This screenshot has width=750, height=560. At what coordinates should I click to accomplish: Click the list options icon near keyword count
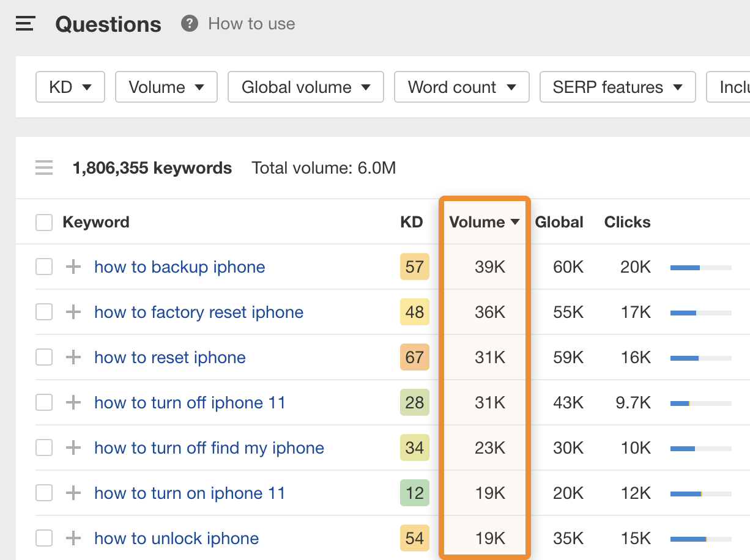pos(44,168)
